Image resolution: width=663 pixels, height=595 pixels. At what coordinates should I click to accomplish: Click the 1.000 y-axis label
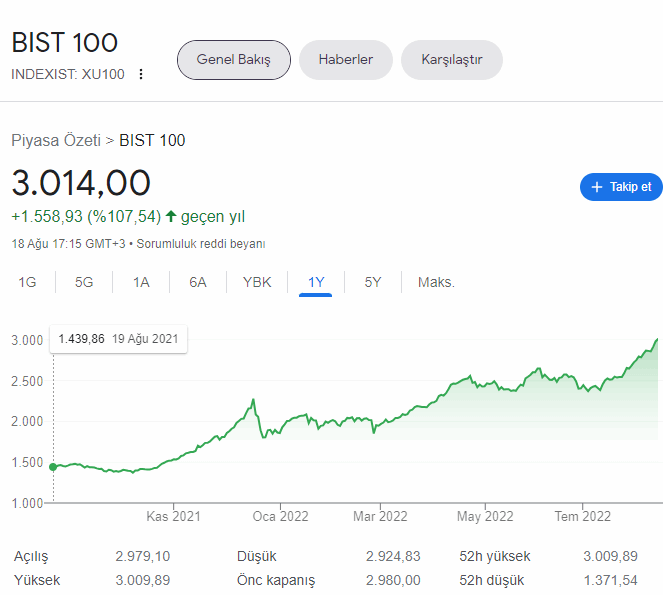point(27,503)
